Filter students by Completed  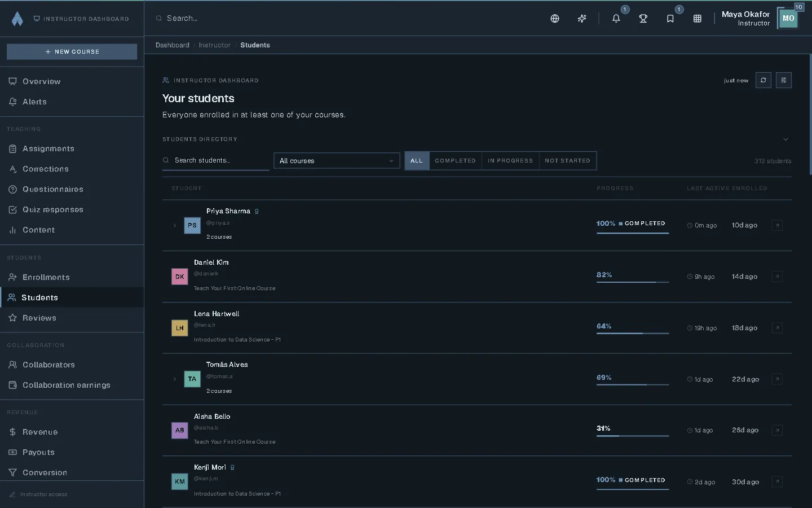pyautogui.click(x=455, y=161)
